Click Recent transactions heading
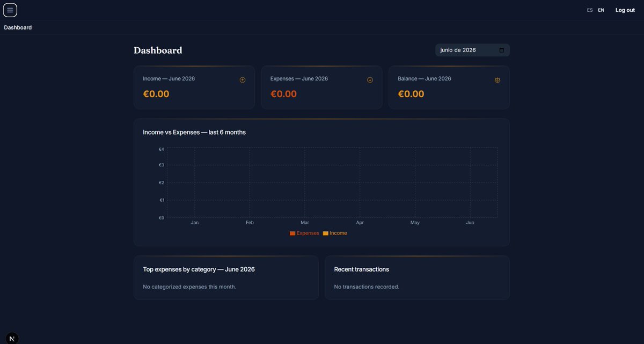The image size is (644, 344). click(x=362, y=269)
